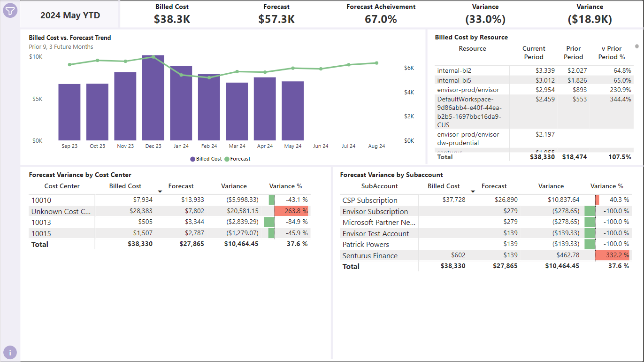Click the 263.8 % variance cell
Viewport: 644px width, 362px height.
pos(292,211)
